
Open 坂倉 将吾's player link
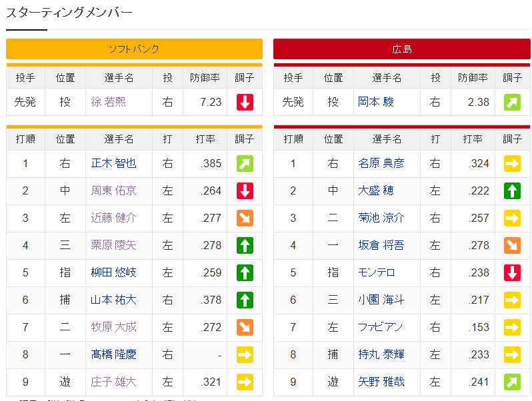[381, 245]
